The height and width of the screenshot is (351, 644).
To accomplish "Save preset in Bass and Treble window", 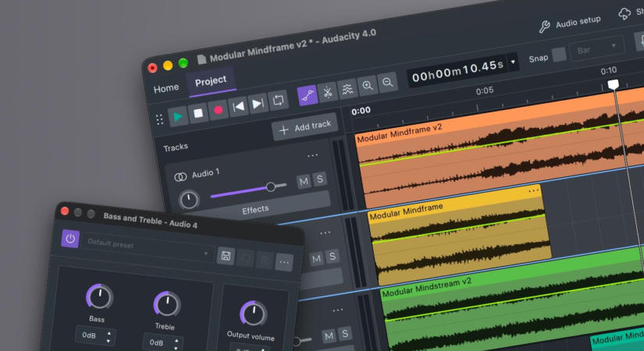I will pyautogui.click(x=226, y=256).
